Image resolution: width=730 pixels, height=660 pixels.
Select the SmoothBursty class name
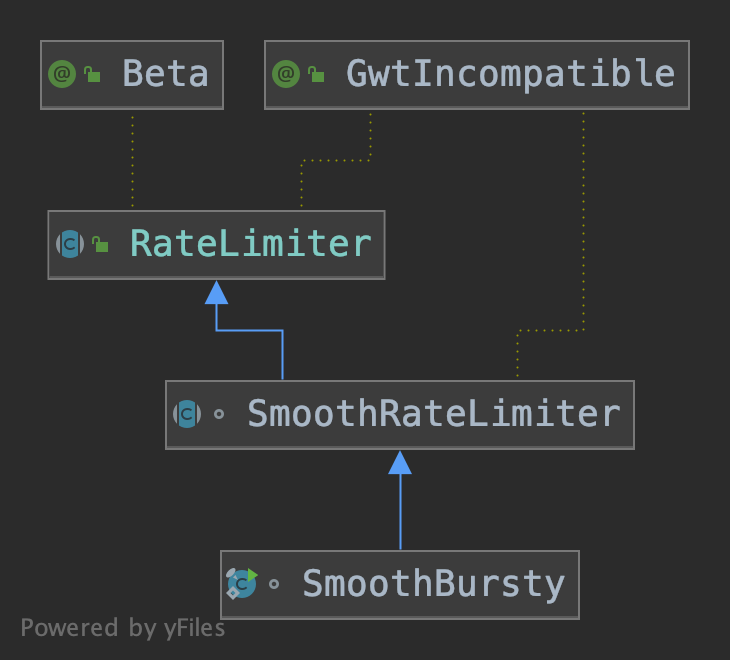(x=433, y=583)
